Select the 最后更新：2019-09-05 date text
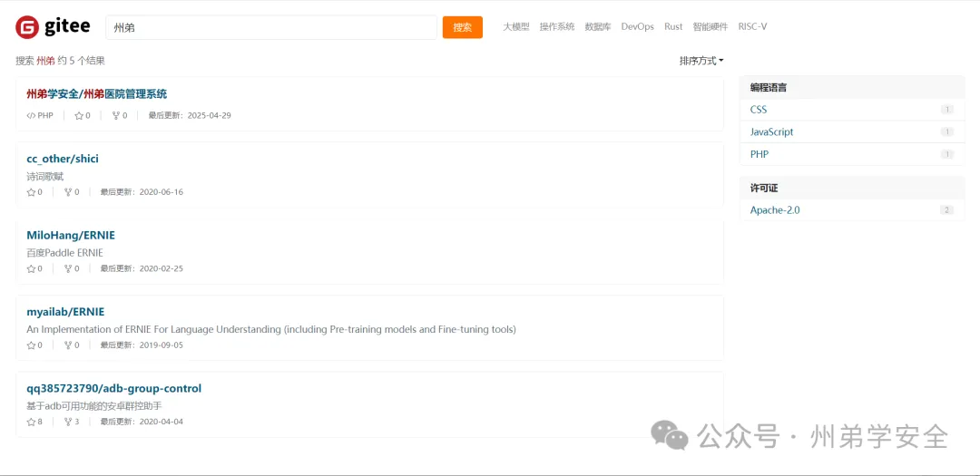The height and width of the screenshot is (476, 980). pyautogui.click(x=142, y=345)
